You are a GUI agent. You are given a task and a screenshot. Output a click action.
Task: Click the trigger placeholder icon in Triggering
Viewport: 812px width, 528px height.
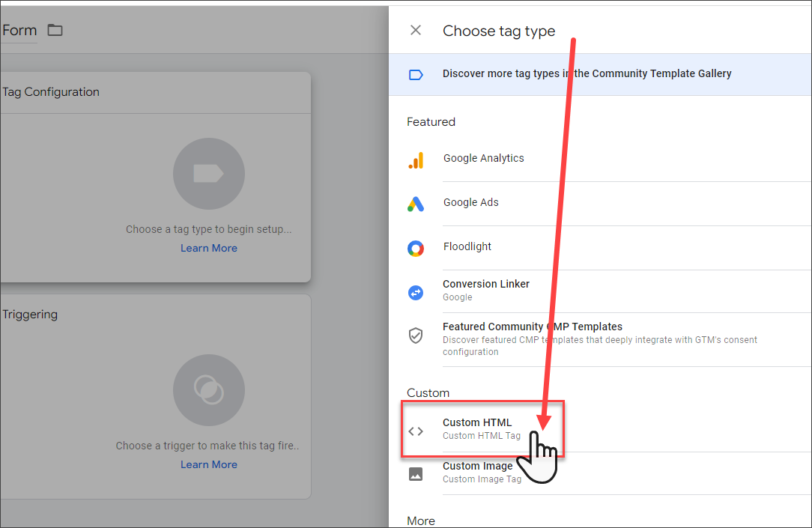[209, 389]
